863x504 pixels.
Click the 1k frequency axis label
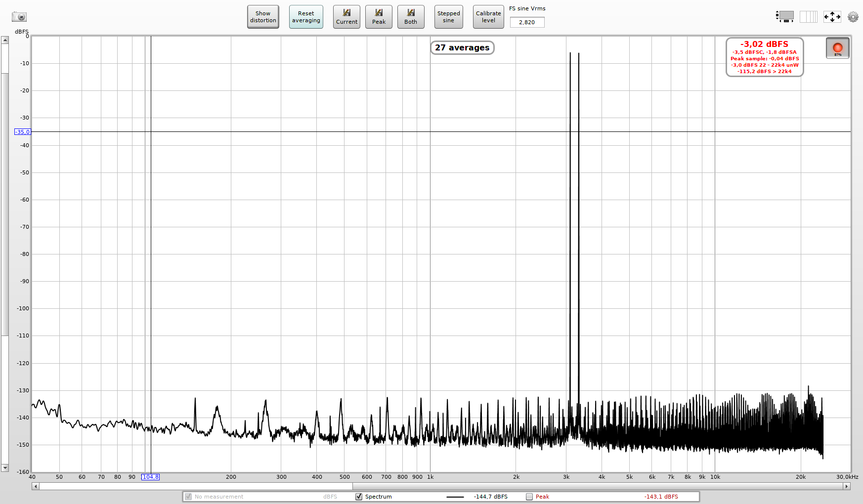(430, 477)
